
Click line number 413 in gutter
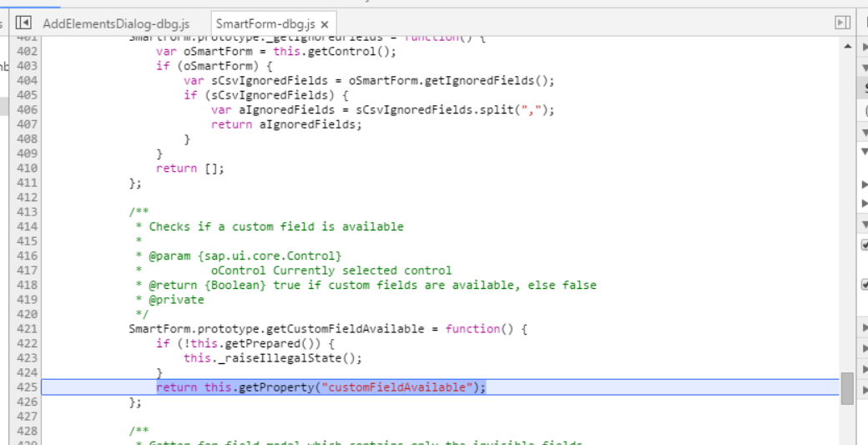26,212
